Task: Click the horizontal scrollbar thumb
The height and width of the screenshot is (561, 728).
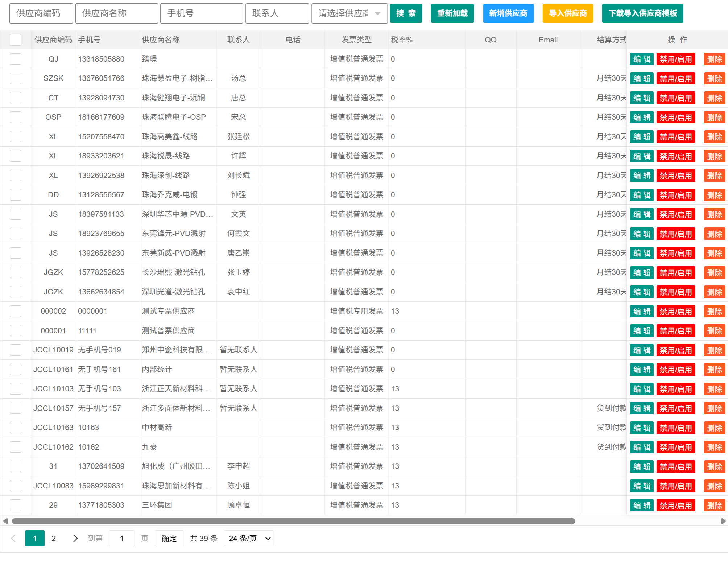Action: (294, 521)
